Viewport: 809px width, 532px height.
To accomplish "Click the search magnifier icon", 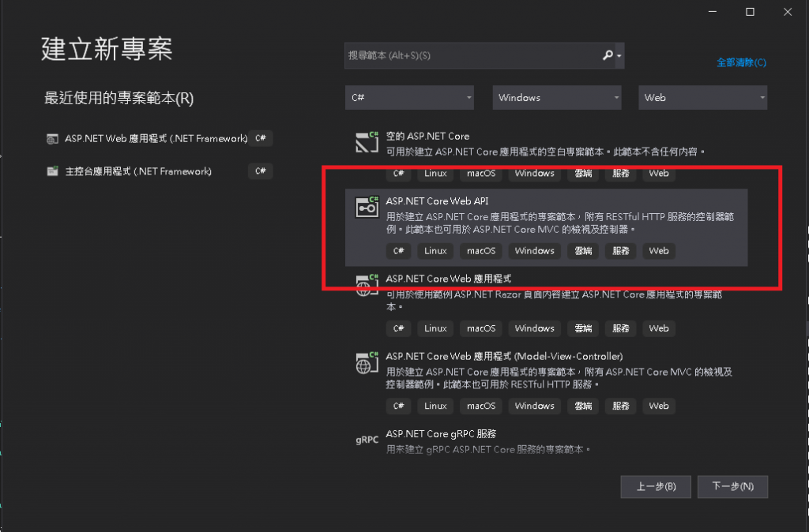I will tap(608, 54).
